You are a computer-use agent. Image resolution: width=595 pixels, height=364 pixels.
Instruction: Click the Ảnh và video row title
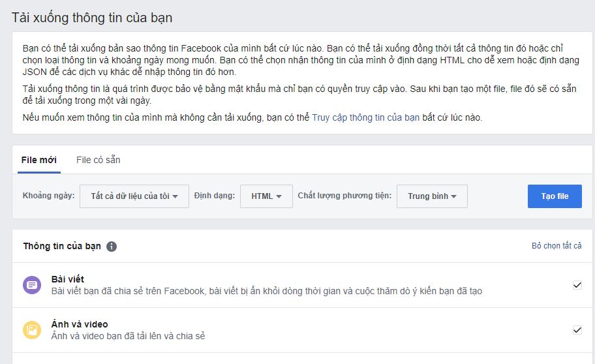[x=80, y=324]
